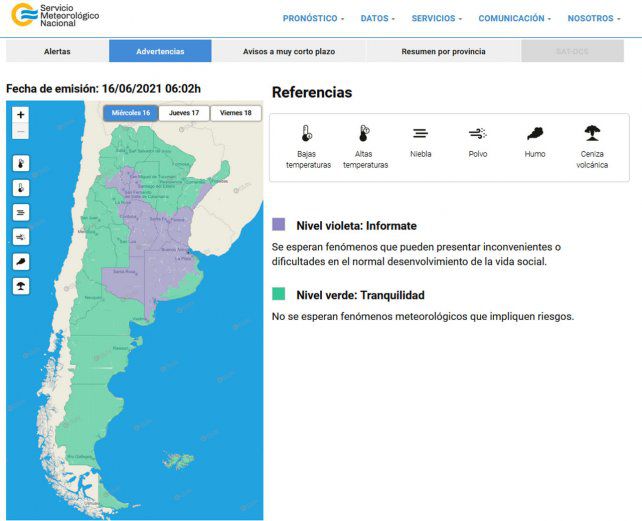Switch map to Viernes 18

click(236, 113)
